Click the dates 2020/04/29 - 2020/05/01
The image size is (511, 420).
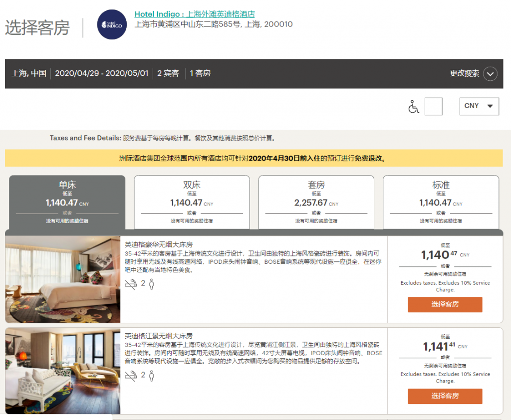coord(102,73)
